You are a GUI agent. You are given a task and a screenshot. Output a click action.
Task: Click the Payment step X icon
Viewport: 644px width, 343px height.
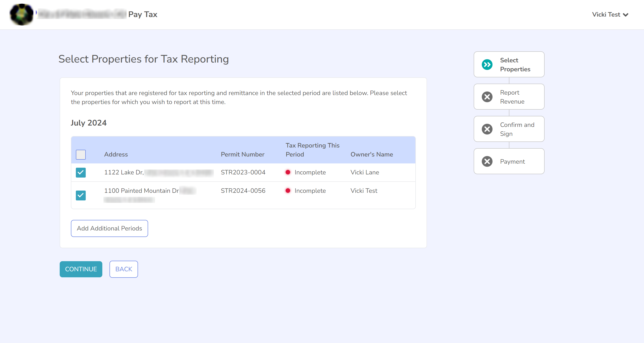[487, 161]
